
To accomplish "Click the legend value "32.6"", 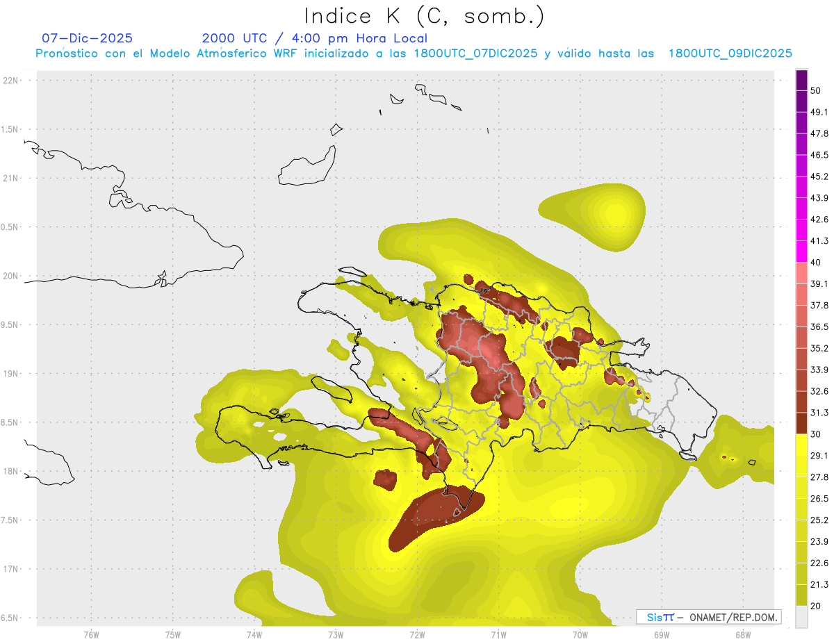I will tap(819, 392).
